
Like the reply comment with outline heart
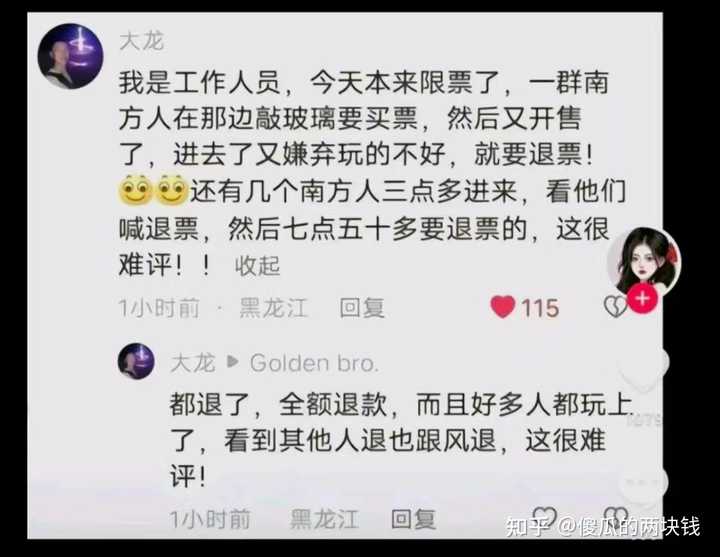click(545, 518)
